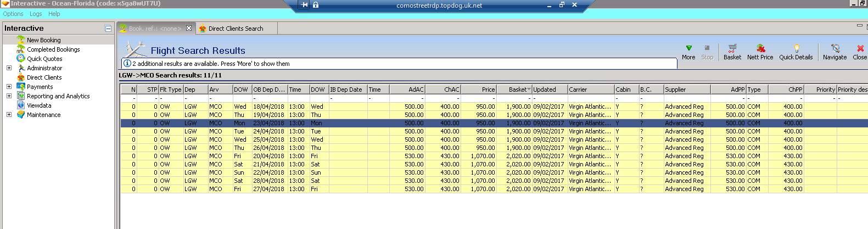Expand the Reporting and Analytics node
Screen dimensions: 868x229
[x=9, y=96]
